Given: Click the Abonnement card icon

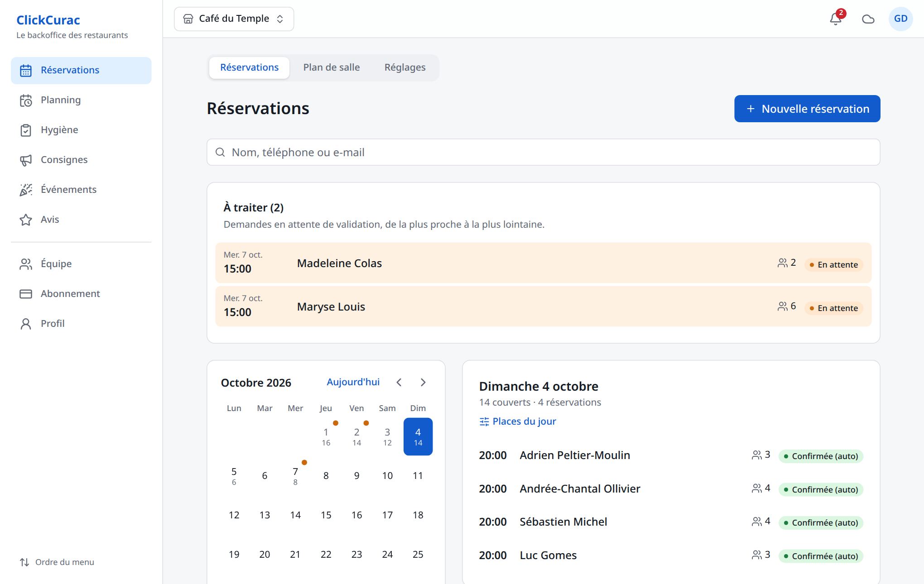Looking at the screenshot, I should click(26, 294).
